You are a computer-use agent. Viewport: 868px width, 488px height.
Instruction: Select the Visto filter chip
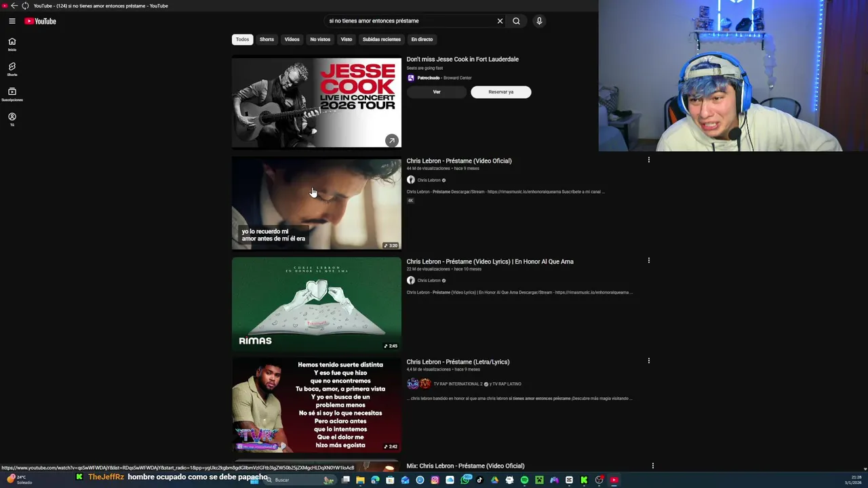[x=347, y=39]
